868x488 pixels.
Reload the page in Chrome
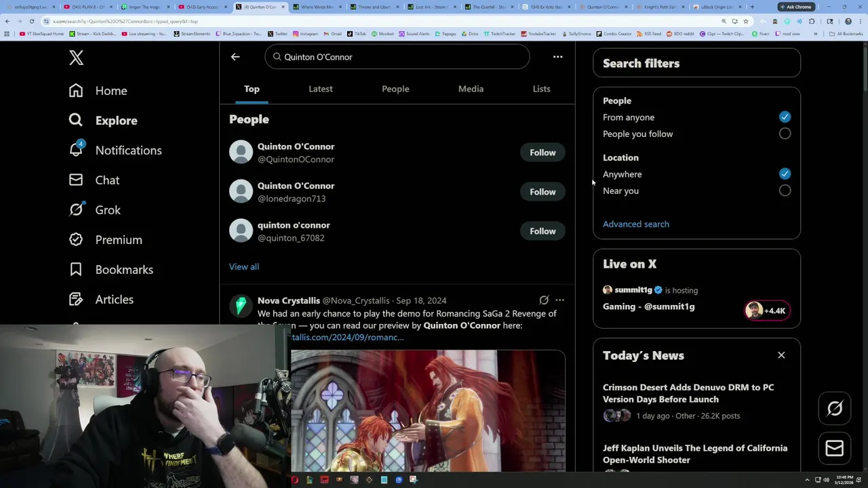[31, 21]
